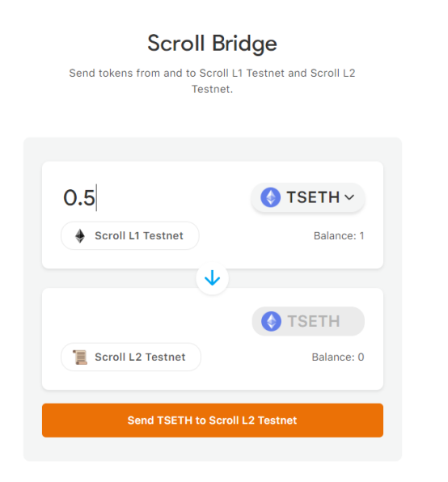
Task: Click the Ethereum logo in top TSETH selector
Action: coord(270,197)
